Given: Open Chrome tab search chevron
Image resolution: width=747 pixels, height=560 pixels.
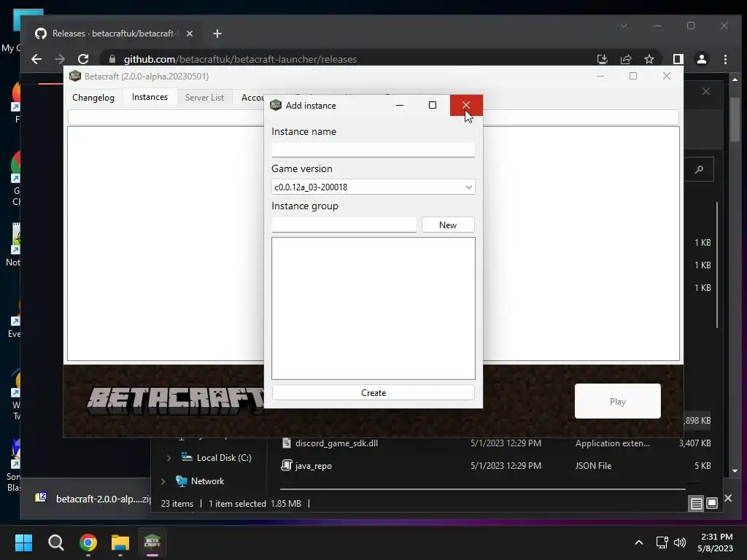Looking at the screenshot, I should tap(624, 26).
